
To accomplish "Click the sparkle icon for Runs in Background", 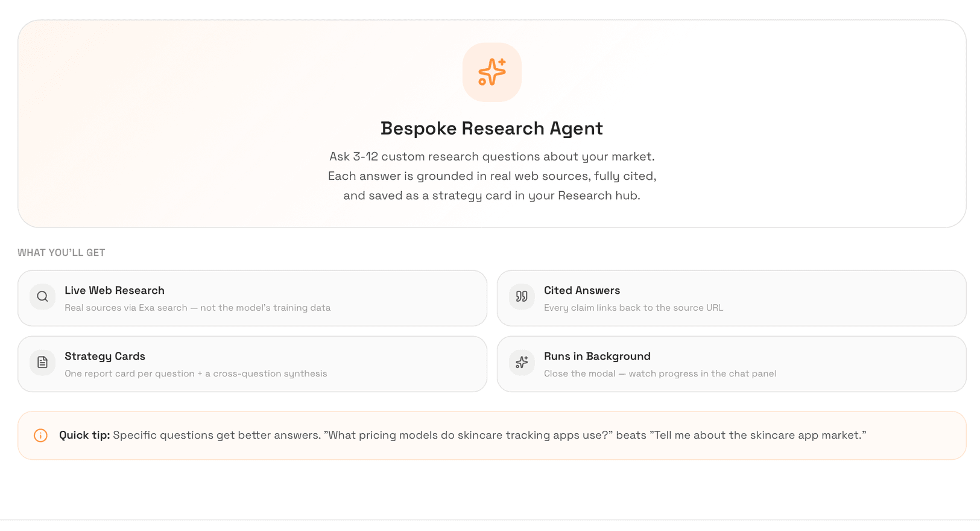I will [x=522, y=362].
